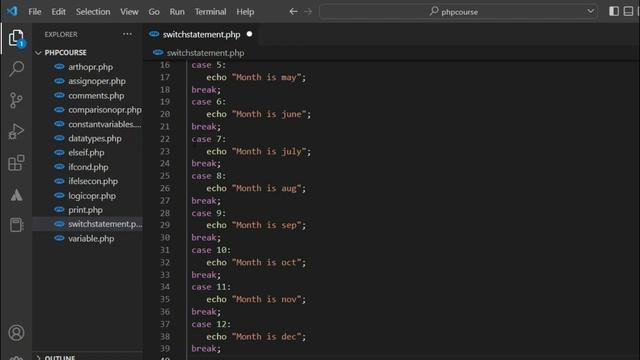
Task: Open the command center dropdown chevron
Action: click(x=590, y=11)
